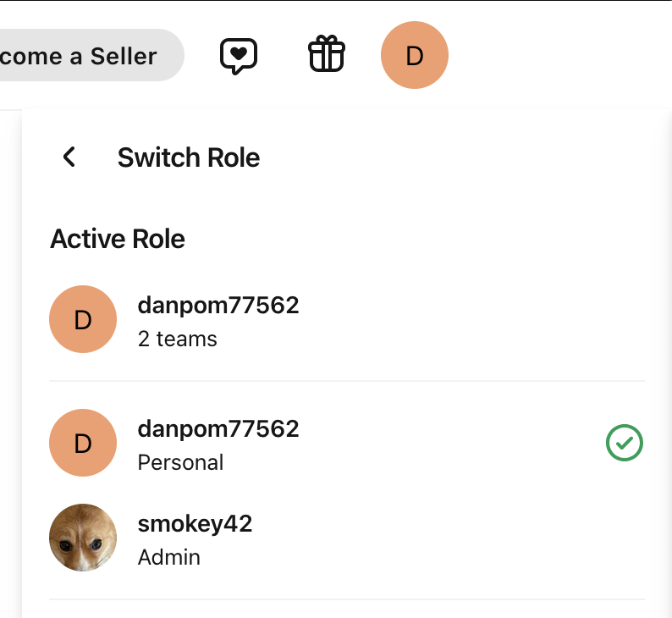Image resolution: width=672 pixels, height=618 pixels.
Task: Click the Admin label under smokey42
Action: click(x=168, y=557)
